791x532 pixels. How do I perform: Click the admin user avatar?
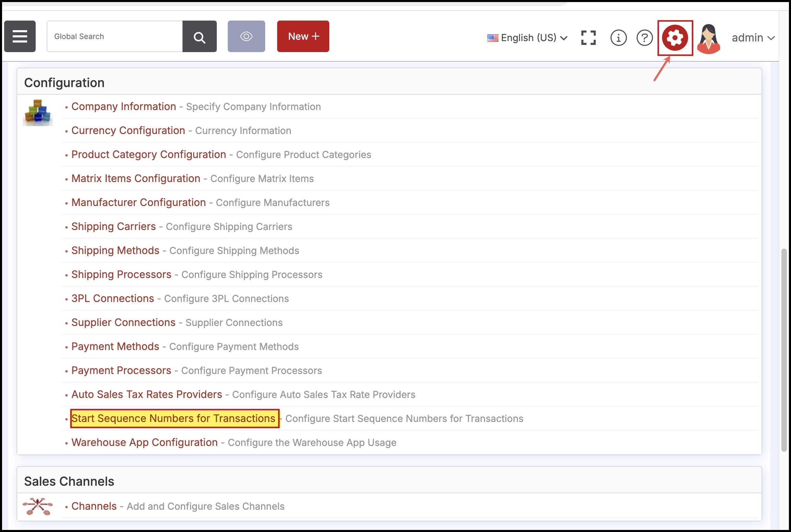click(x=709, y=38)
